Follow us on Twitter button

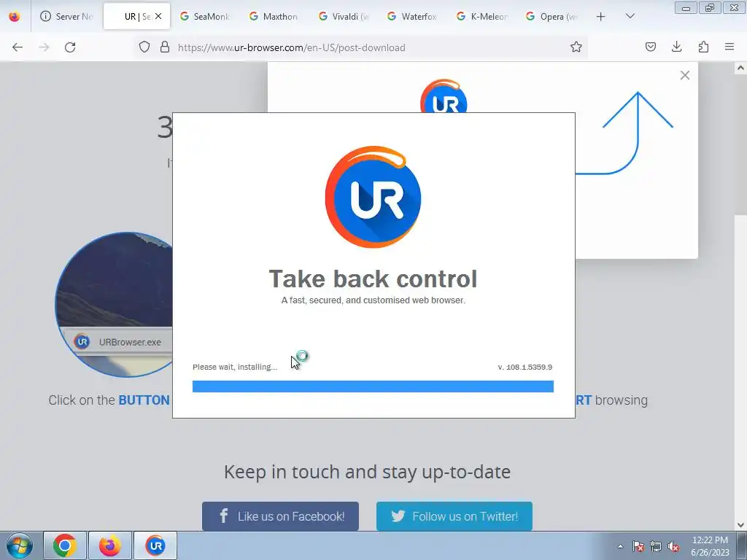point(454,516)
